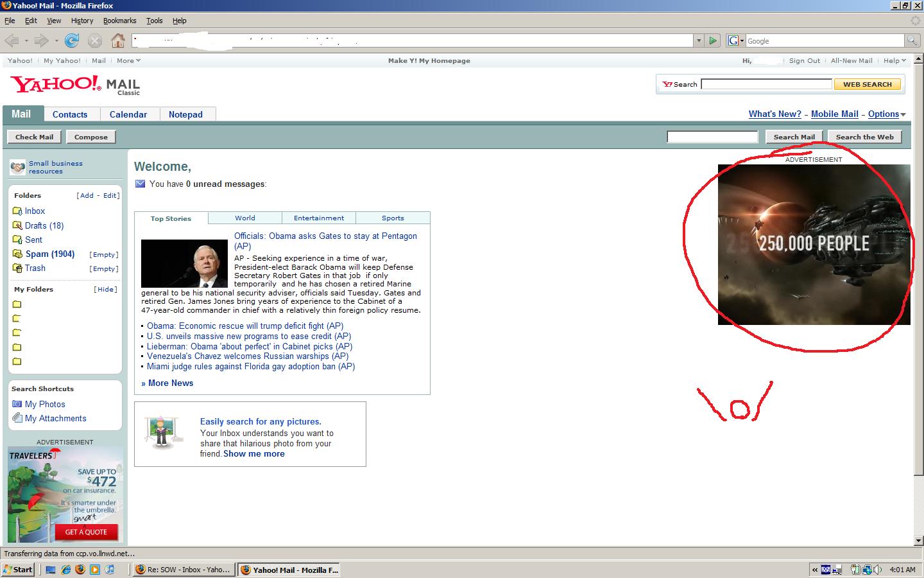The image size is (924, 578).
Task: Open the More News link
Action: (x=167, y=383)
